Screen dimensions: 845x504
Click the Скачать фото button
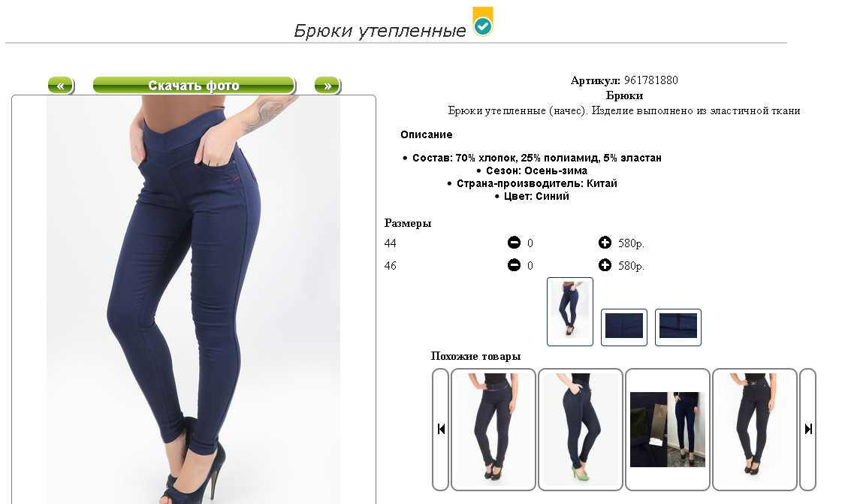tap(194, 85)
